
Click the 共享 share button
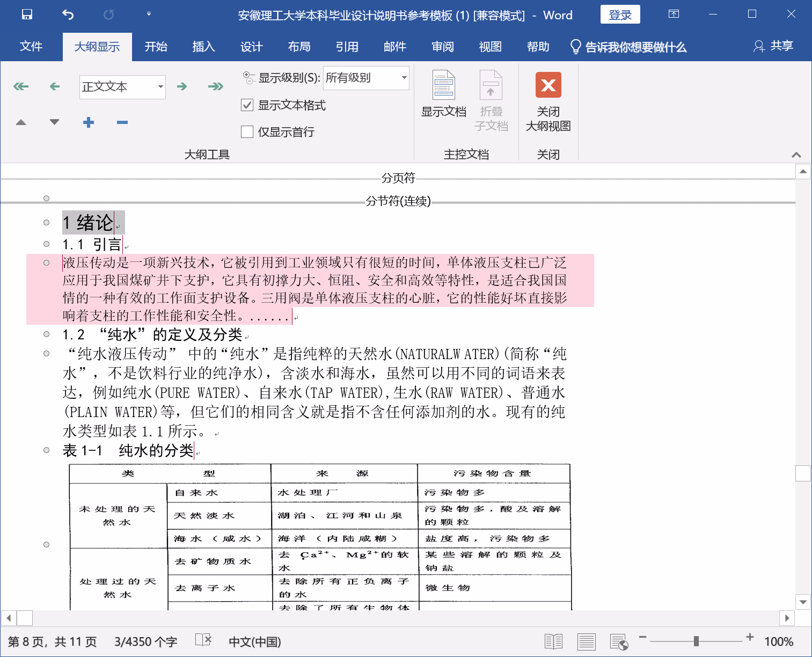[x=773, y=46]
